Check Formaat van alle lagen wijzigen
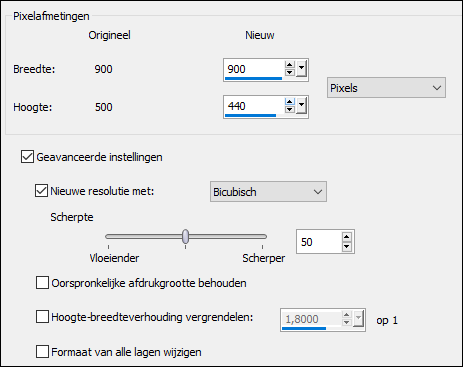The width and height of the screenshot is (463, 367). pyautogui.click(x=42, y=352)
